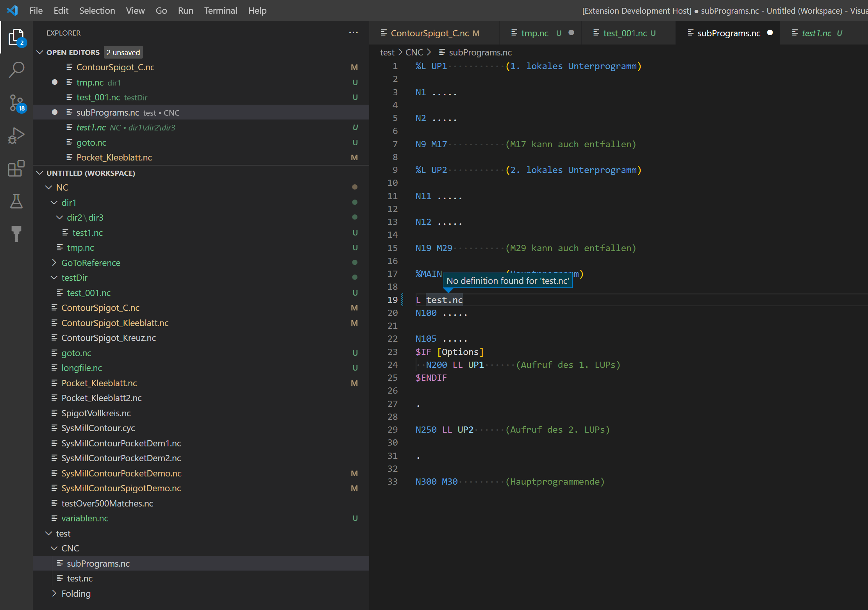Open the Terminal menu
The image size is (868, 610).
220,11
